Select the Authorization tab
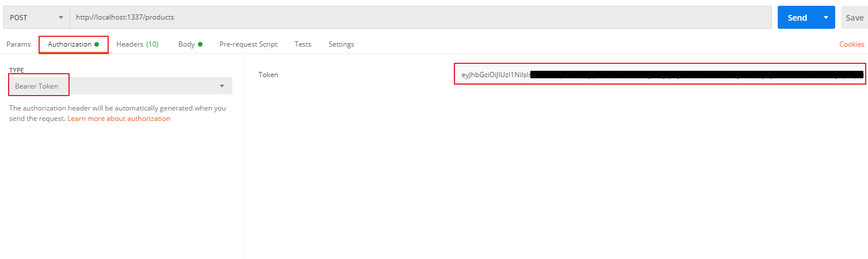This screenshot has height=259, width=868. pyautogui.click(x=70, y=44)
